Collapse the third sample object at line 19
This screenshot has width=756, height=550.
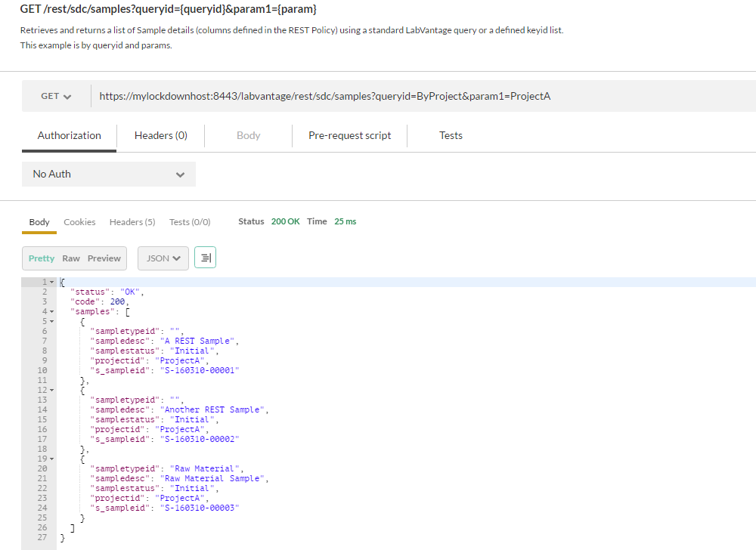[52, 459]
